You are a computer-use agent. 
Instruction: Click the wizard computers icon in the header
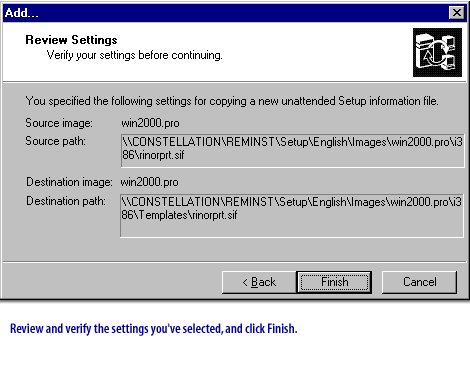coord(437,52)
